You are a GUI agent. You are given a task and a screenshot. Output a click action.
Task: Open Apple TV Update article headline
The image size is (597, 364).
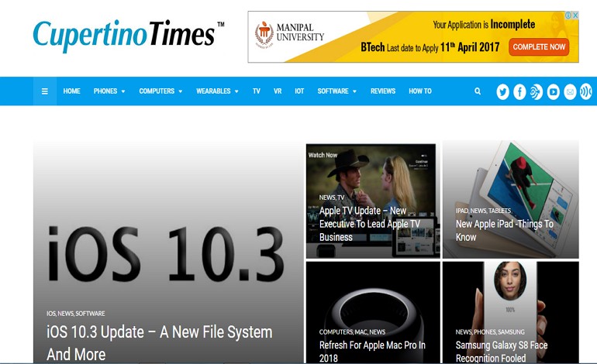click(369, 224)
